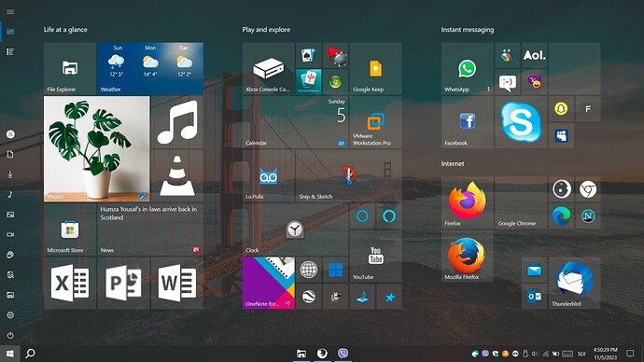
Task: Open the Snapchat ghost tile
Action: pos(561,109)
